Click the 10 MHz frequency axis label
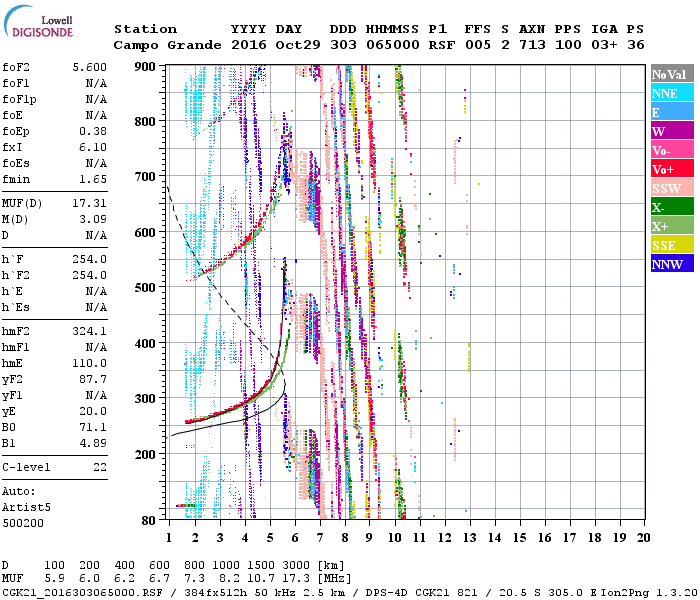The width and height of the screenshot is (700, 600). [395, 538]
